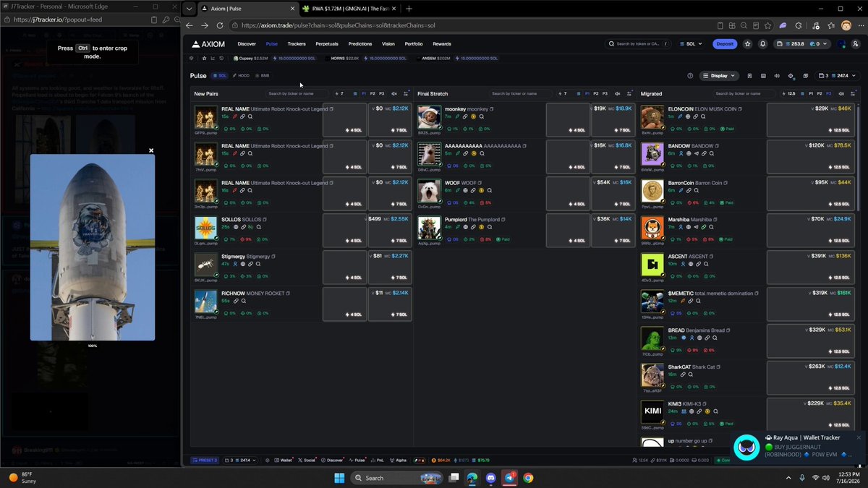This screenshot has height=488, width=868.
Task: Go to the Trackers tab
Action: tap(297, 43)
